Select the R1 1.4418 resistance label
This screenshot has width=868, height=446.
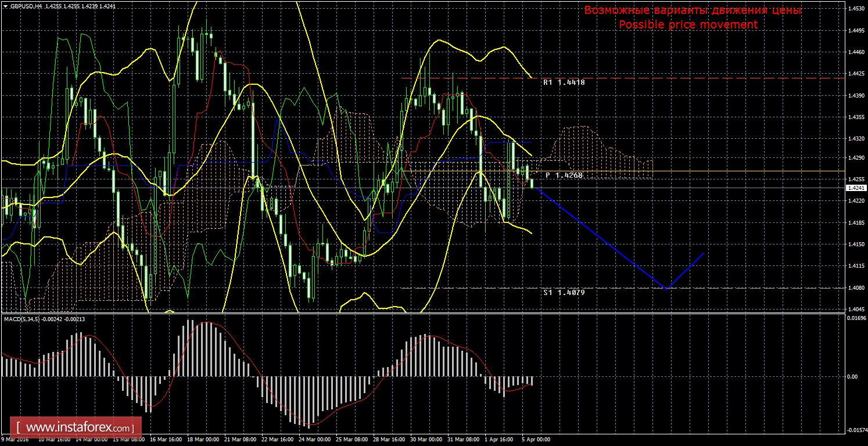click(x=564, y=82)
